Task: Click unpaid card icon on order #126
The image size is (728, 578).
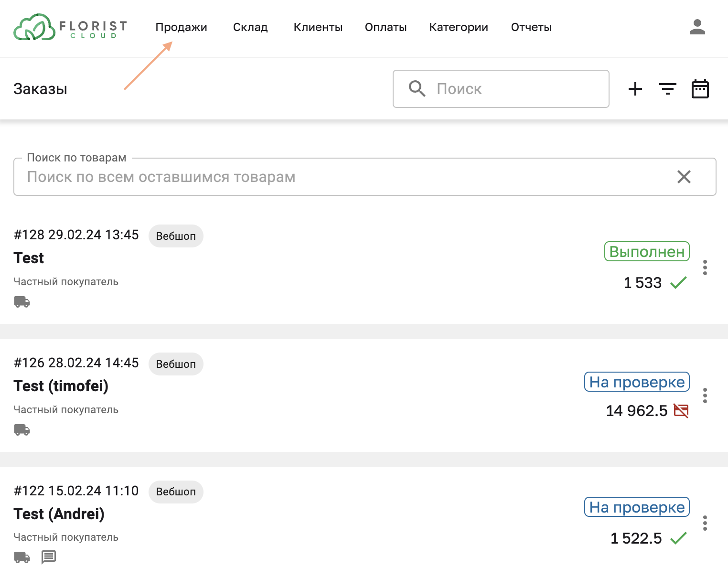Action: coord(681,411)
